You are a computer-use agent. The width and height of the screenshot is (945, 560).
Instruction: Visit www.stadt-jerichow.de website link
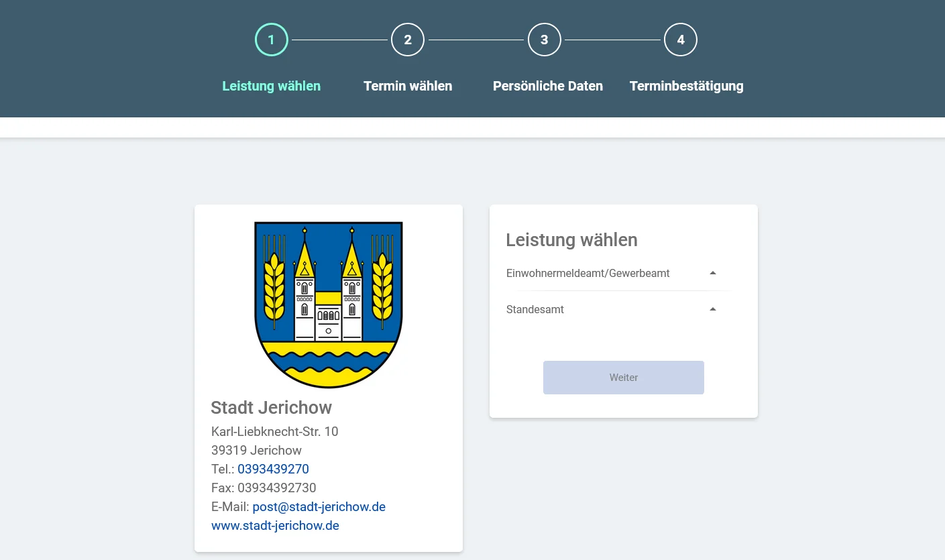(275, 525)
